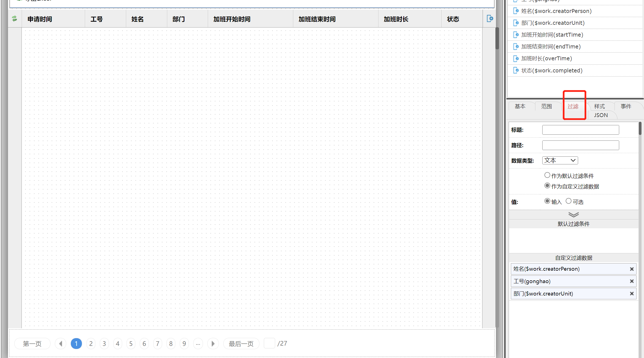Image resolution: width=644 pixels, height=358 pixels.
Task: Switch to the 样式 tab
Action: click(x=599, y=106)
